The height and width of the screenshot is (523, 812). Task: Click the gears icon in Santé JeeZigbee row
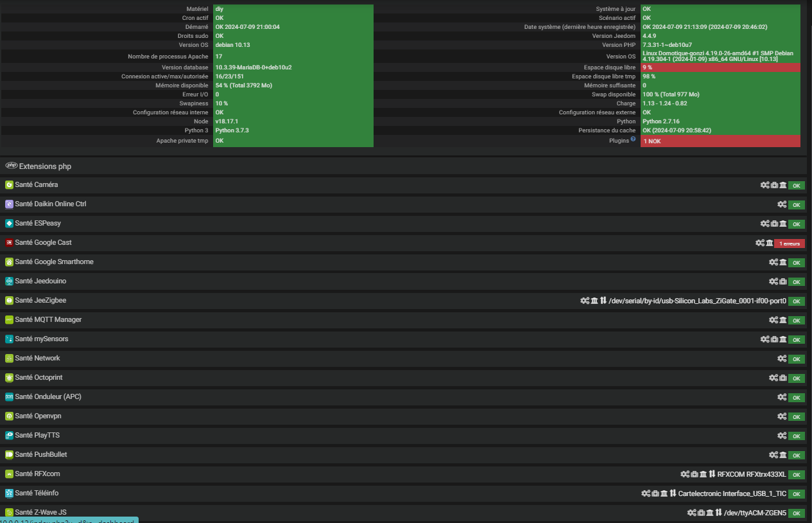coord(585,301)
